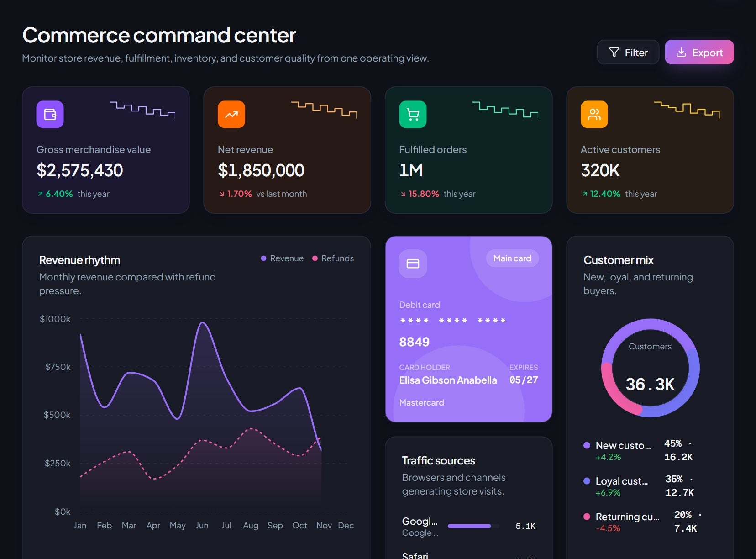Image resolution: width=756 pixels, height=559 pixels.
Task: Click the 16.2K new customers value
Action: click(x=678, y=457)
